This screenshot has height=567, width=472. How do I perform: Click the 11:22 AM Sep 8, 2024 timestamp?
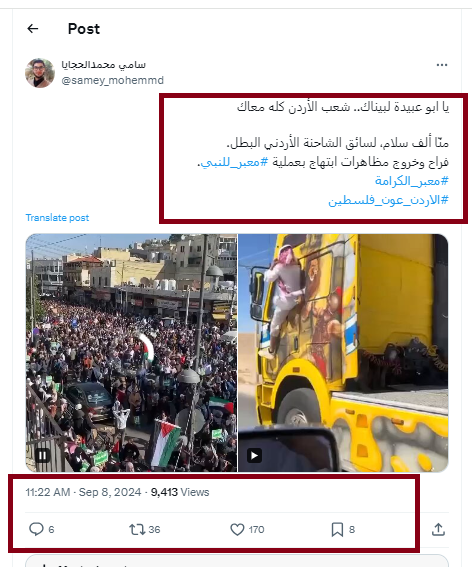click(x=83, y=492)
